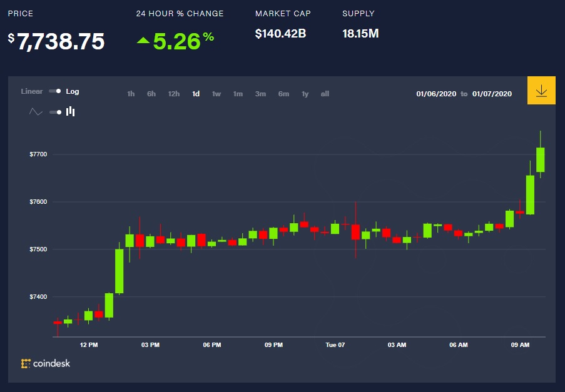Viewport: 565px width, 392px height.
Task: Switch to the 1m time range
Action: point(238,94)
